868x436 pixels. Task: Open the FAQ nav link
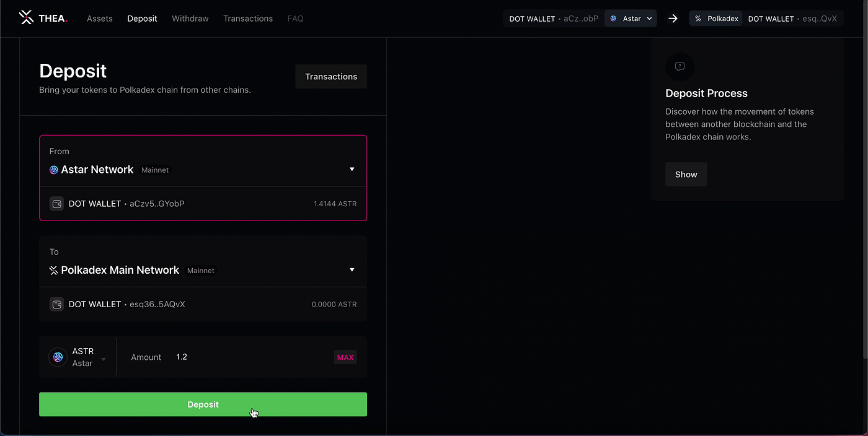296,19
